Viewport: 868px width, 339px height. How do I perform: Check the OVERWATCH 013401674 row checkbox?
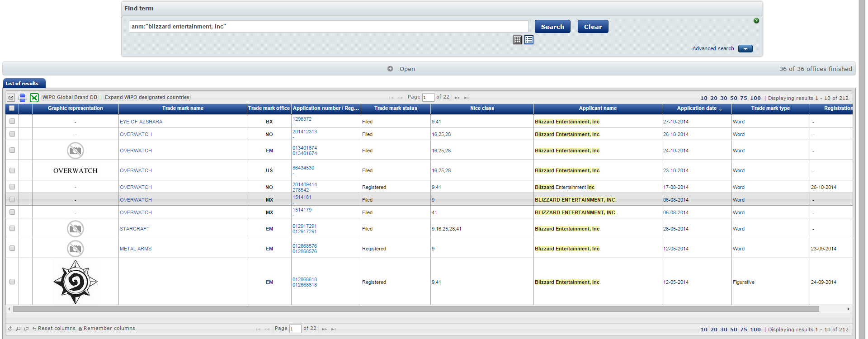pyautogui.click(x=12, y=150)
